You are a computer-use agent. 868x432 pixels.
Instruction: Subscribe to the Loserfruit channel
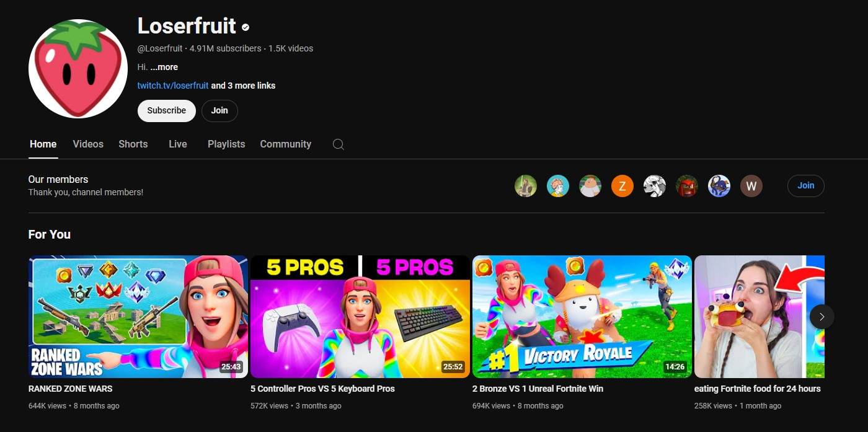tap(167, 110)
